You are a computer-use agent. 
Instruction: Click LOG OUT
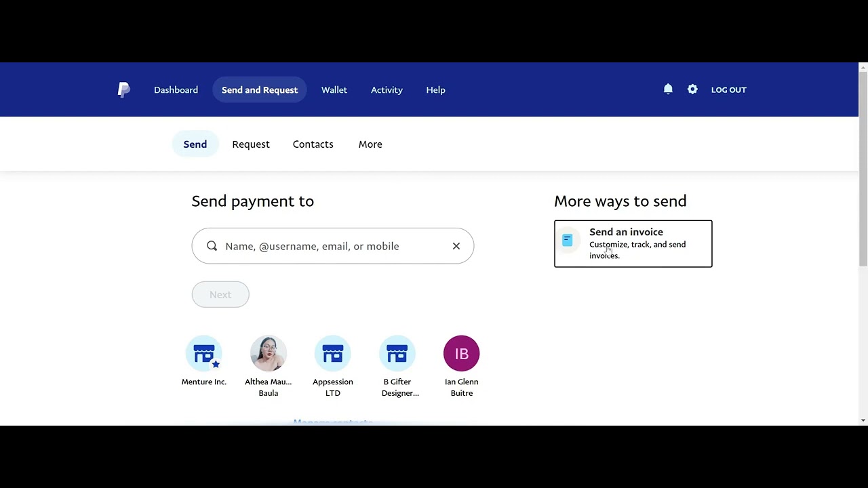729,89
